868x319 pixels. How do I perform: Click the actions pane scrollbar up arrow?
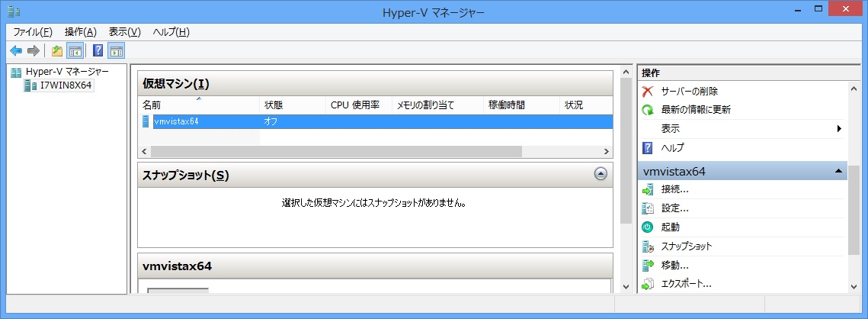854,89
